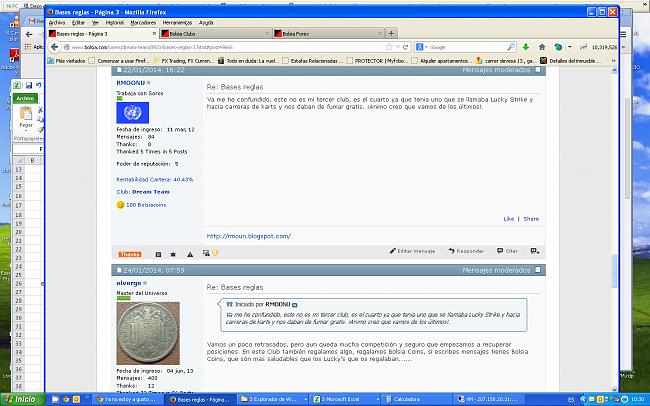Check Mensajes moderados box for 24/01/2014 post
This screenshot has height=406, width=650.
point(538,270)
